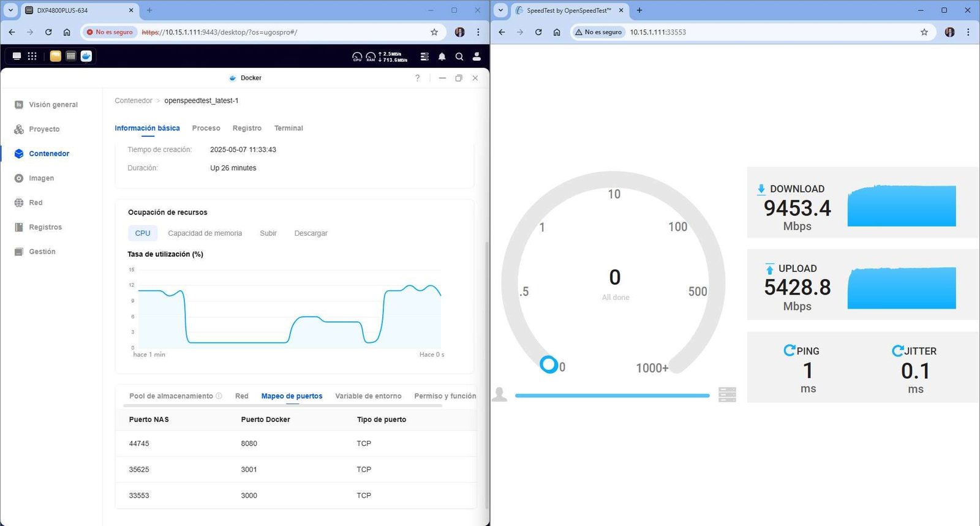Screen dimensions: 980x526
Task: Click Contenedor breadcrumb link
Action: pos(134,100)
